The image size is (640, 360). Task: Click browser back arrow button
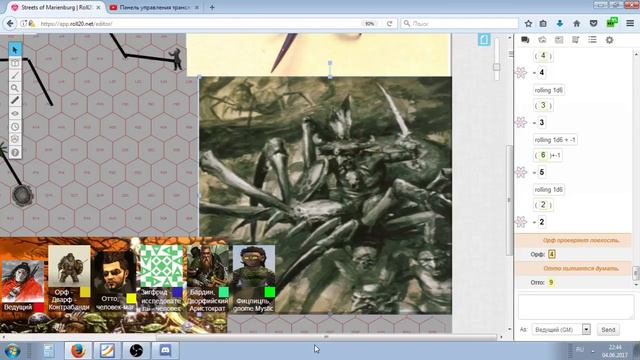click(10, 24)
